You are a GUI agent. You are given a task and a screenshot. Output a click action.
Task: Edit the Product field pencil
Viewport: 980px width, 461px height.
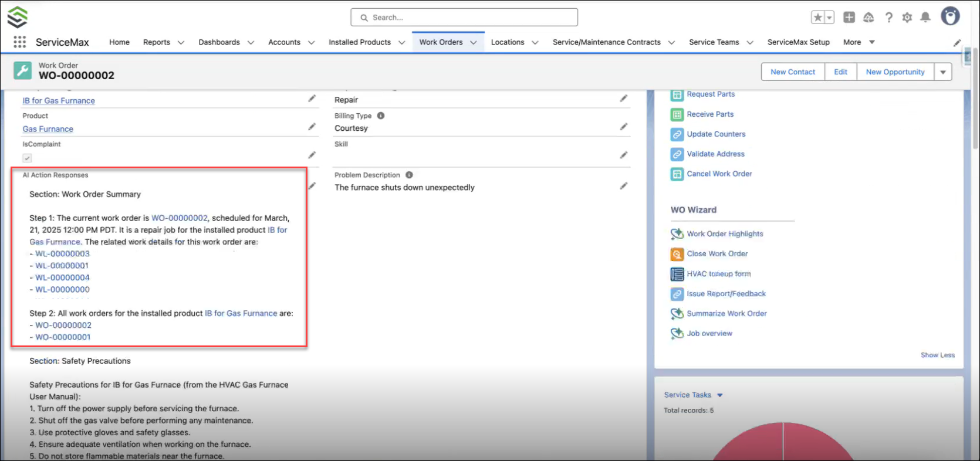pos(312,127)
